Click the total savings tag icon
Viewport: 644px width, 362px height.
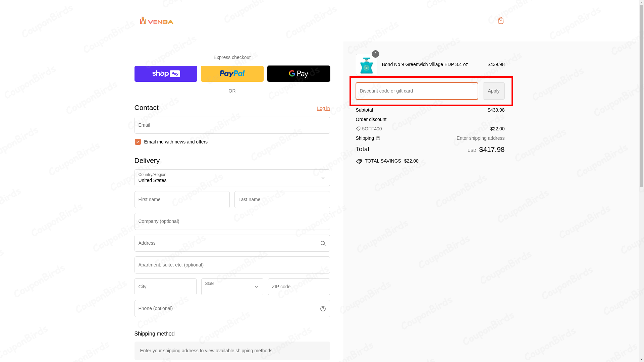[359, 161]
